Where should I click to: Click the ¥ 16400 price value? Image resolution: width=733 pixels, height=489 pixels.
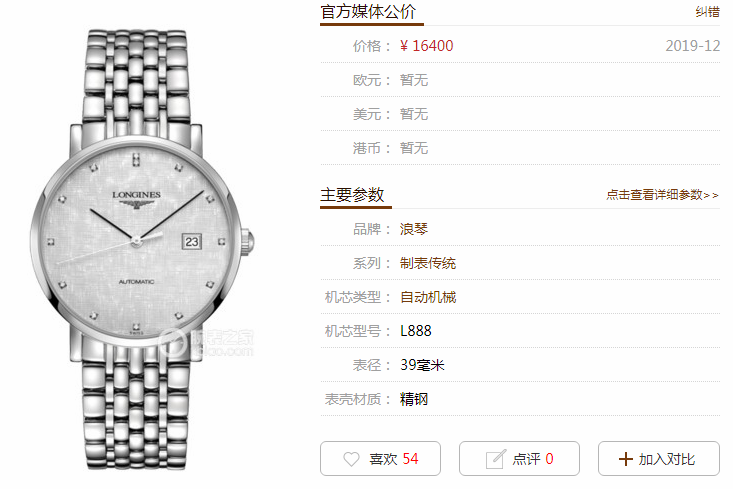tap(426, 46)
